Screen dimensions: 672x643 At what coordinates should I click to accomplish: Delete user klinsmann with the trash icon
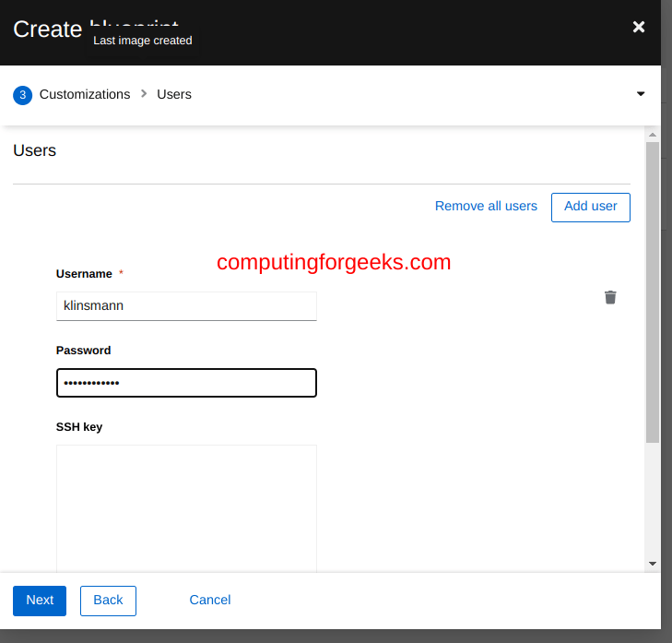point(610,297)
